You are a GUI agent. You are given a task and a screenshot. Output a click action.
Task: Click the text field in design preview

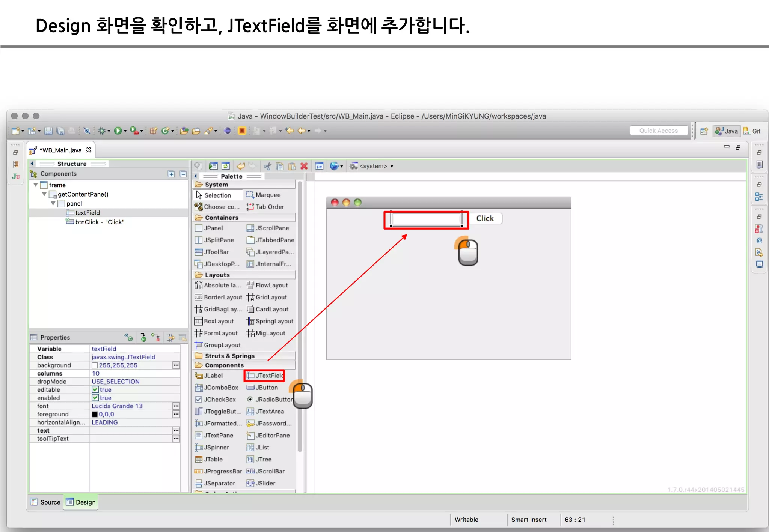pyautogui.click(x=426, y=219)
